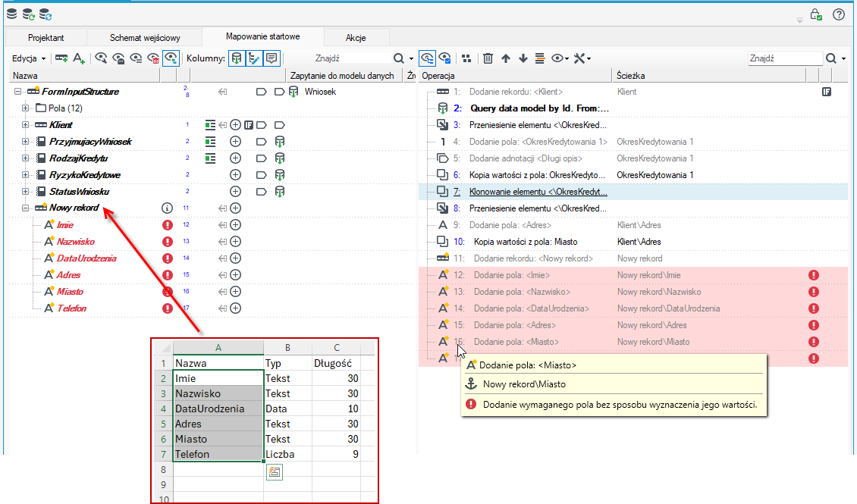Click the add record icon in the left toolbar

click(61, 58)
